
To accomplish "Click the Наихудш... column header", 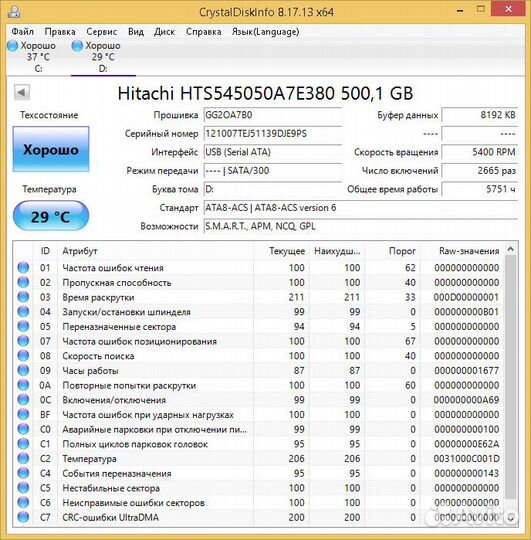I will click(x=337, y=251).
